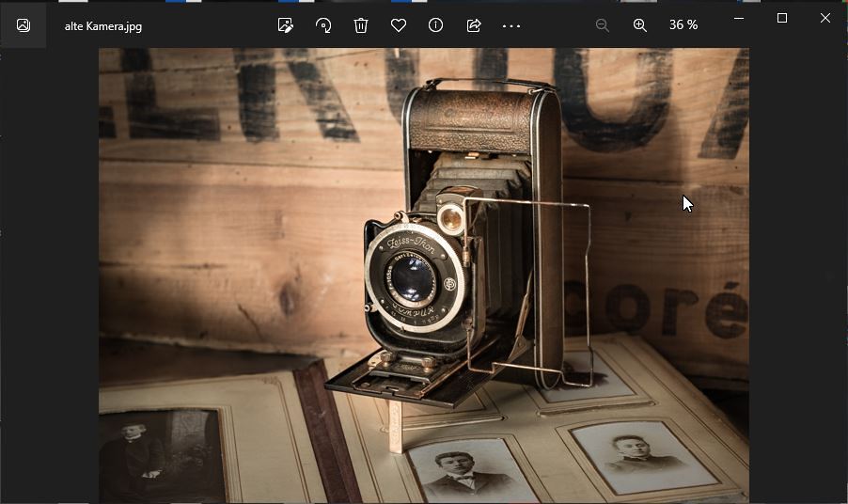Show file info via the info icon
Image resolution: width=848 pixels, height=504 pixels.
tap(436, 25)
